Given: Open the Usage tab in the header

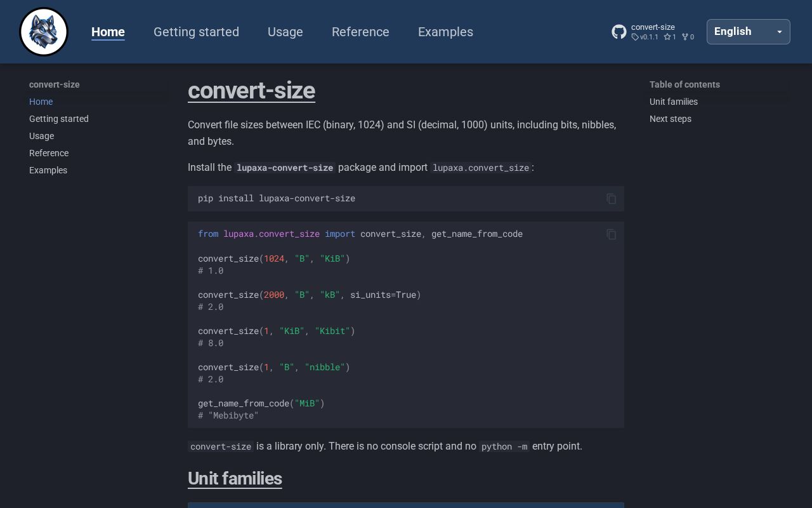Looking at the screenshot, I should (x=285, y=32).
